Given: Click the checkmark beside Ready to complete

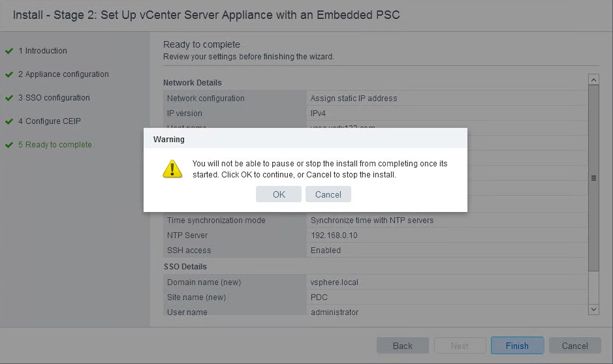Looking at the screenshot, I should click(9, 145).
